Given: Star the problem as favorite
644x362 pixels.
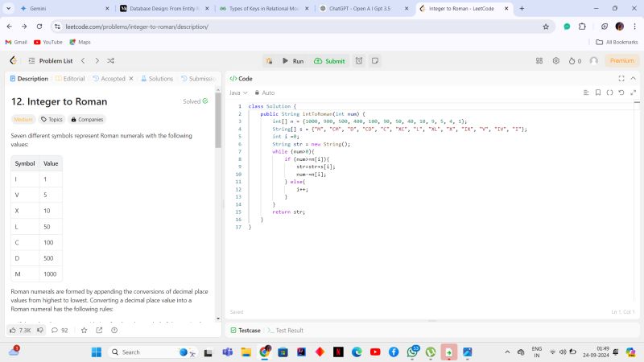Looking at the screenshot, I should click(84, 330).
